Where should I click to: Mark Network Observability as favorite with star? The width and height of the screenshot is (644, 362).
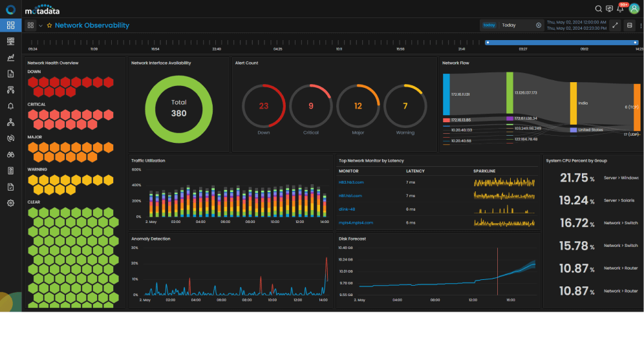49,25
